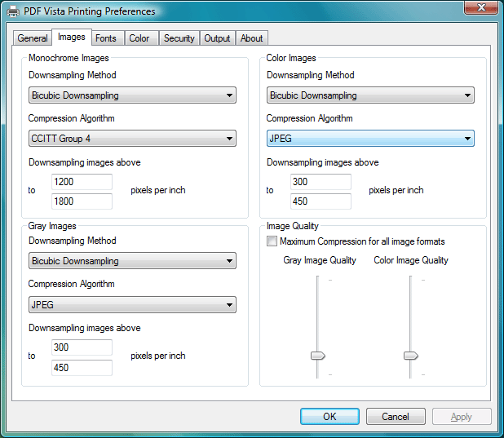Switch to the General tab

coord(32,38)
